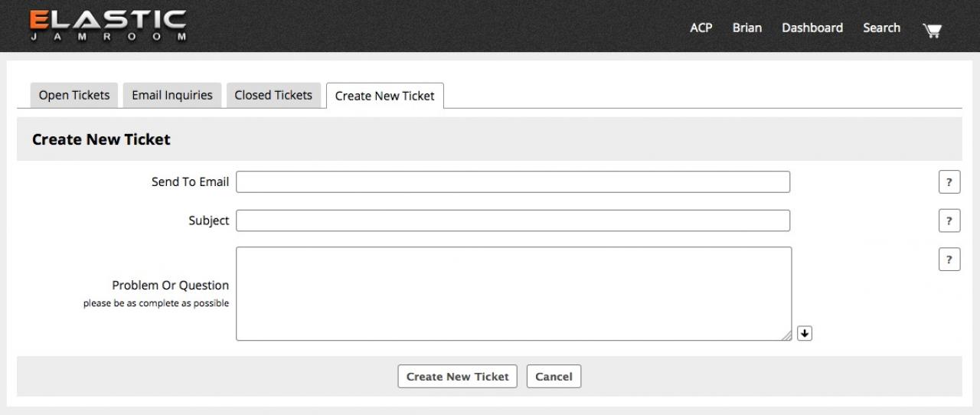Switch to the Open Tickets tab
Screen dimensions: 980x415
click(74, 96)
